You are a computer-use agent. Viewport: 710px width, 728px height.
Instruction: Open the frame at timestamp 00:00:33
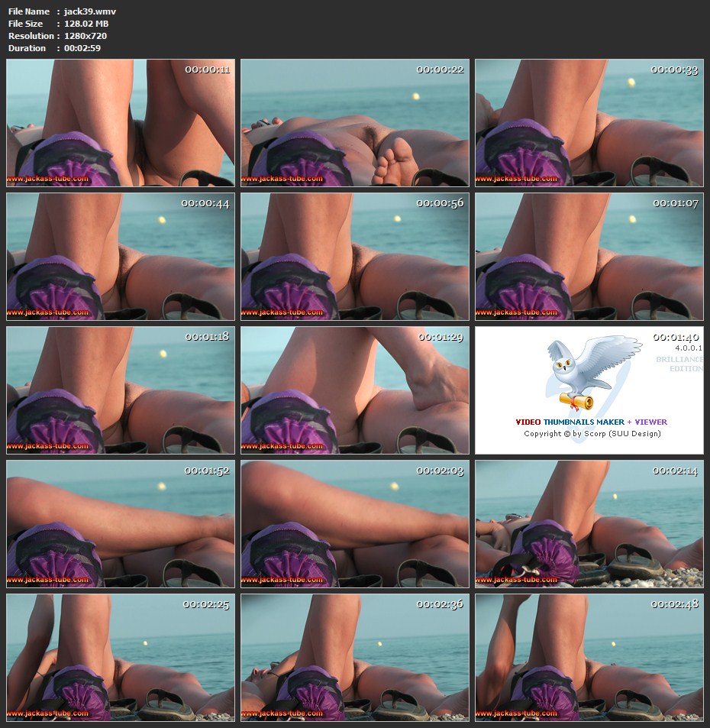pos(589,123)
